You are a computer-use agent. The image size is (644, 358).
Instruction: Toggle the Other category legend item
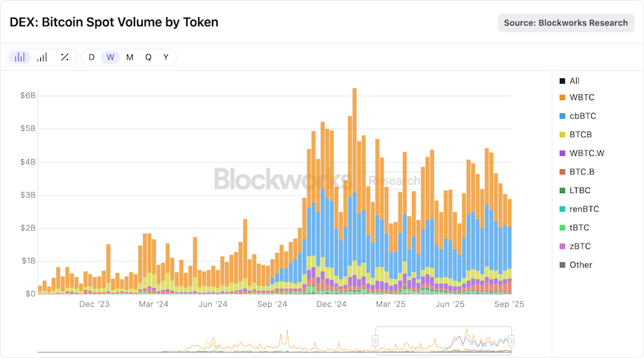point(576,265)
